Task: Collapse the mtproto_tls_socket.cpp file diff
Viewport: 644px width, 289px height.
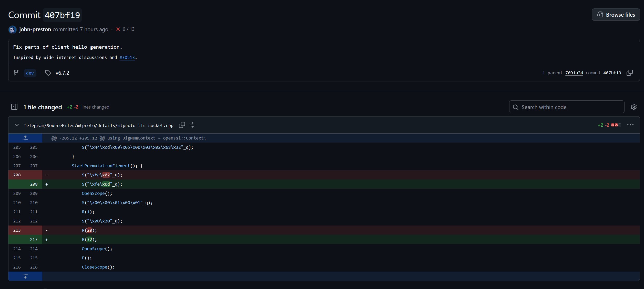Action: pyautogui.click(x=17, y=125)
